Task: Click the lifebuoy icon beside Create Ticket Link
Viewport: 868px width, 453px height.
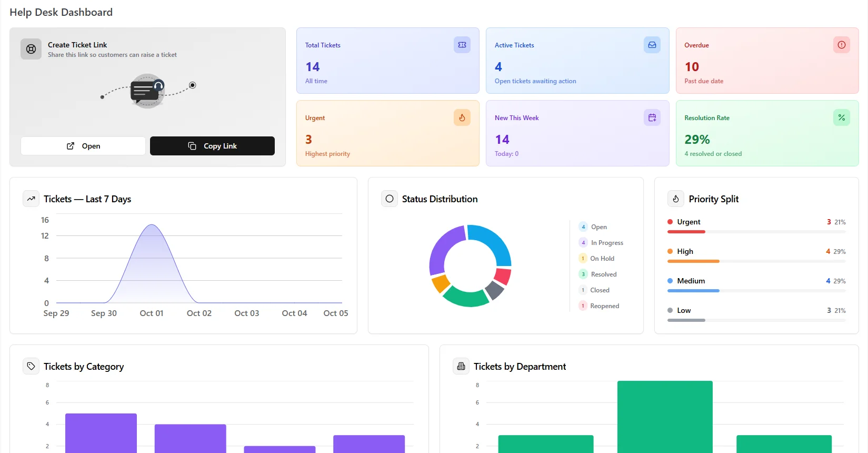Action: coord(31,49)
